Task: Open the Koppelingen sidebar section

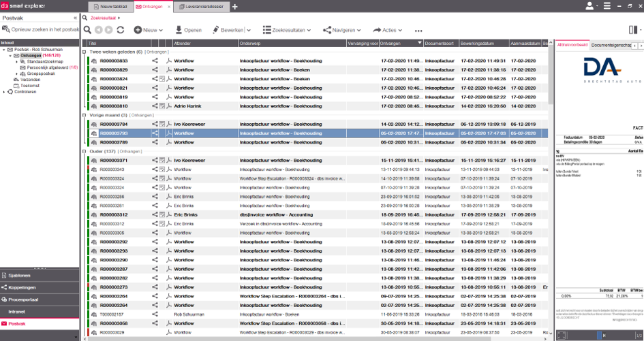Action: click(x=40, y=288)
